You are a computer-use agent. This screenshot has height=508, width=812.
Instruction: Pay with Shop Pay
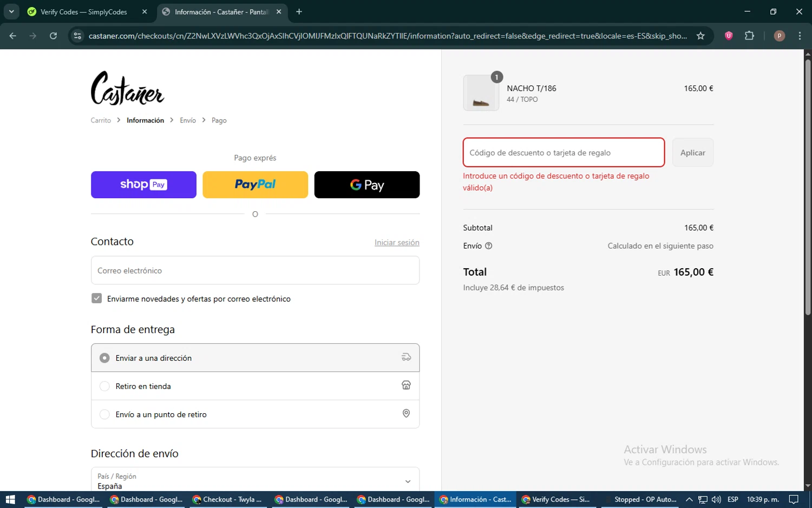tap(143, 185)
